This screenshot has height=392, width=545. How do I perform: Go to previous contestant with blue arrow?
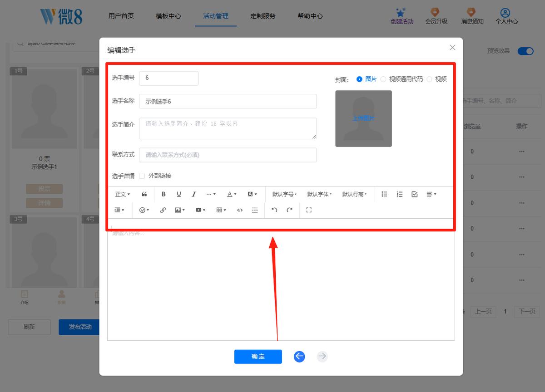click(x=299, y=357)
